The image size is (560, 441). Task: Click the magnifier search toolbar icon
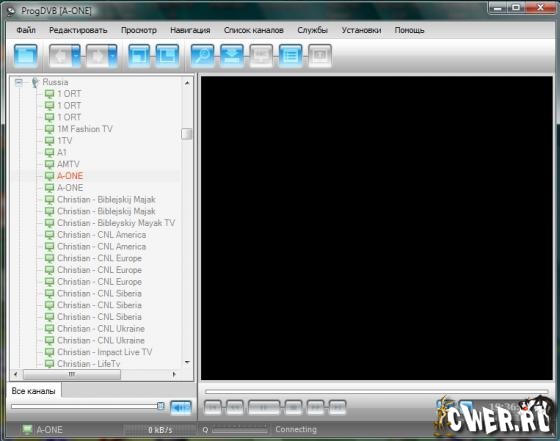coord(202,56)
